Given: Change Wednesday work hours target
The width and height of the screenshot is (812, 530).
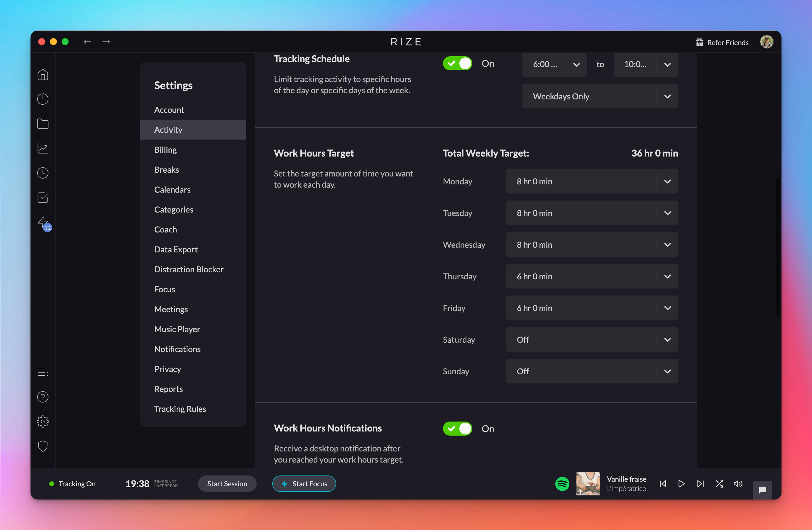Looking at the screenshot, I should (592, 245).
